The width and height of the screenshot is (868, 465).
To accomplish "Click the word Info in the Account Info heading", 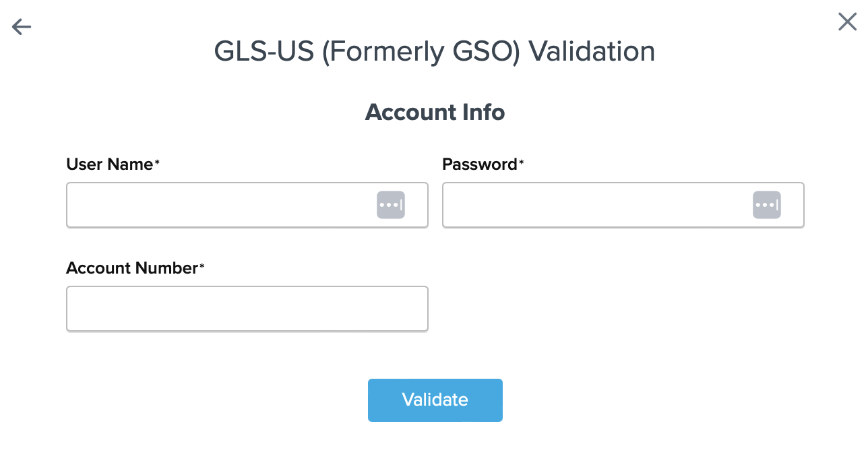I will [x=483, y=112].
